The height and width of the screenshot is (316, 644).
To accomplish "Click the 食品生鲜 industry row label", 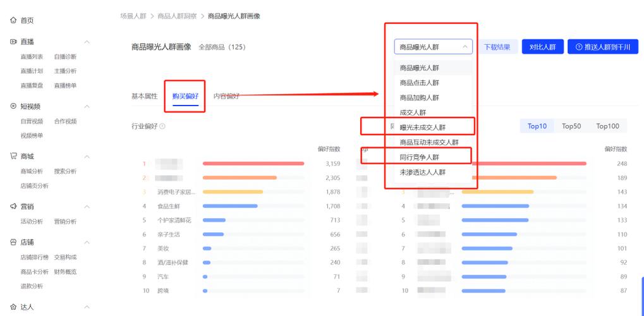I will click(168, 206).
